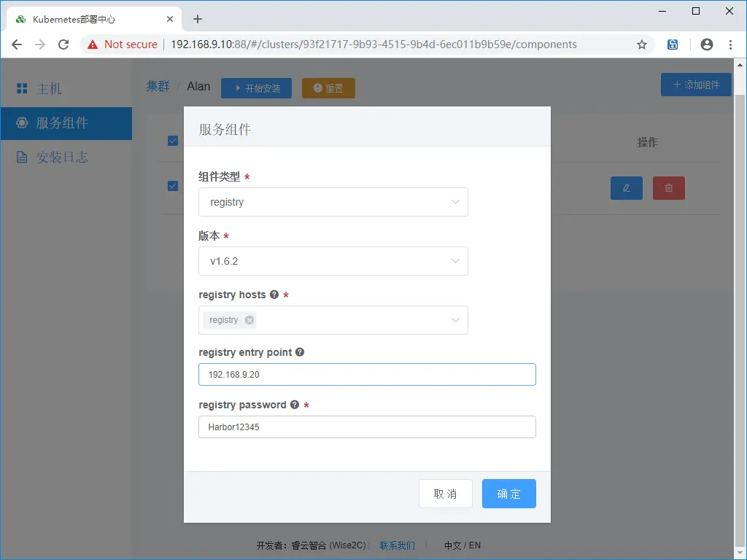Open the 版本 dropdown showing v1.6.2

(333, 261)
